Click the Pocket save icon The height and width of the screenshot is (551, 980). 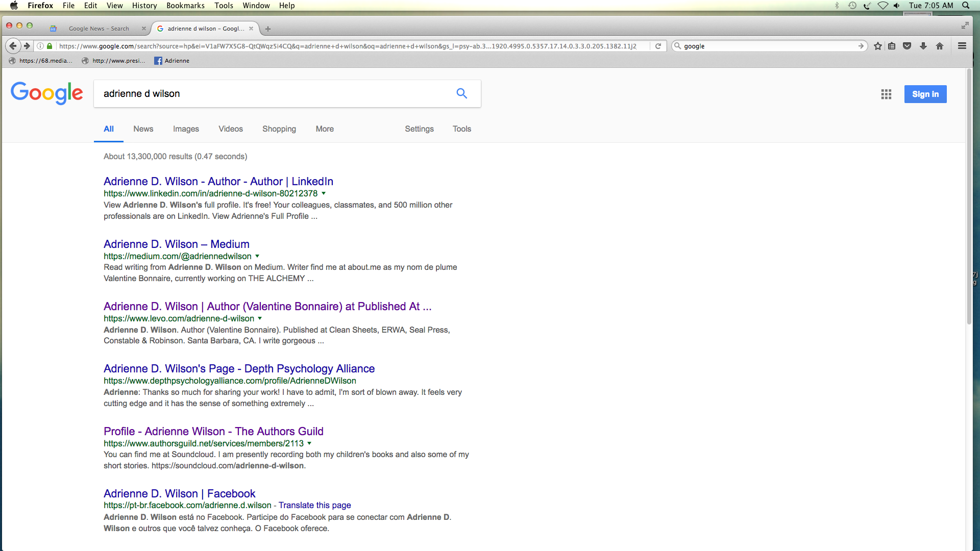(x=907, y=46)
